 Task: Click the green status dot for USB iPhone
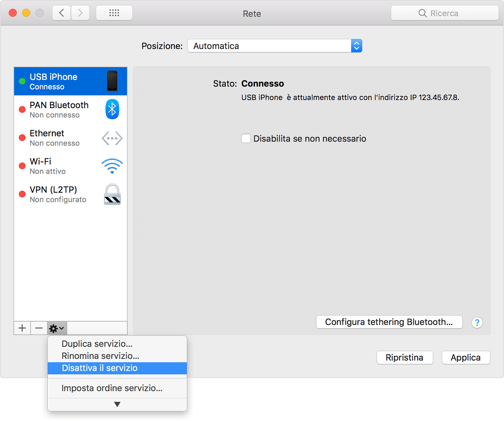[x=22, y=81]
